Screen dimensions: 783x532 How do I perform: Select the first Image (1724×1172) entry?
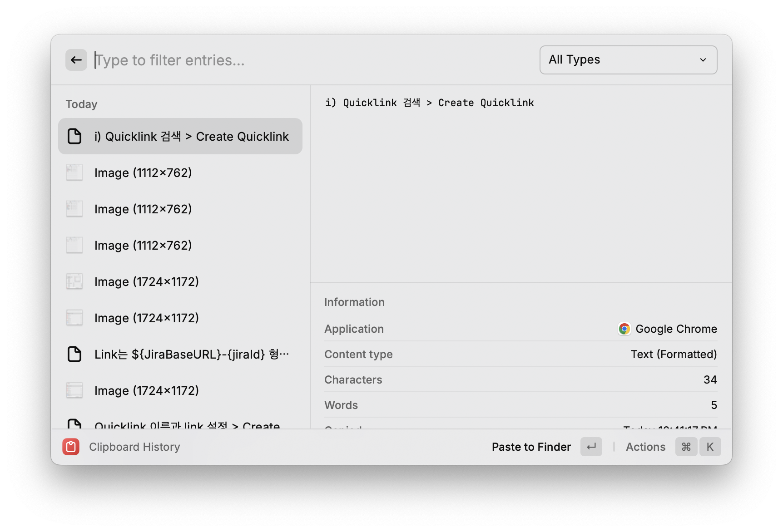point(180,281)
